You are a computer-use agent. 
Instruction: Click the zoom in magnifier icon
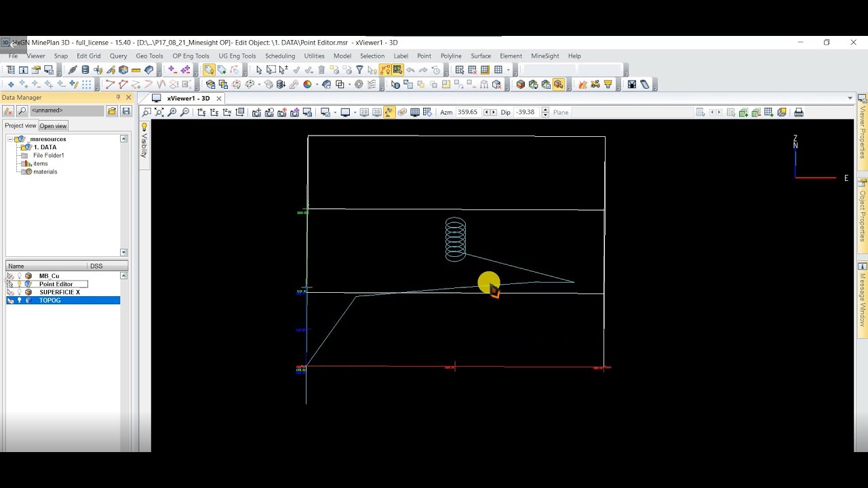[172, 112]
